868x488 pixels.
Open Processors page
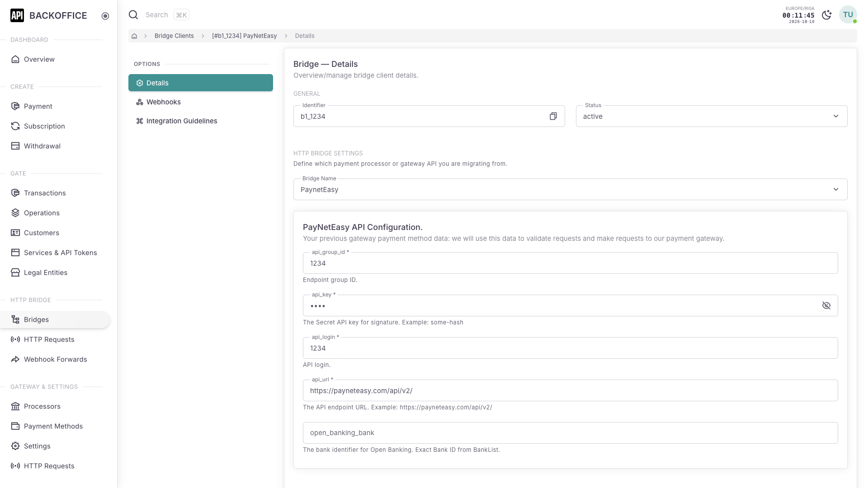coord(55,406)
